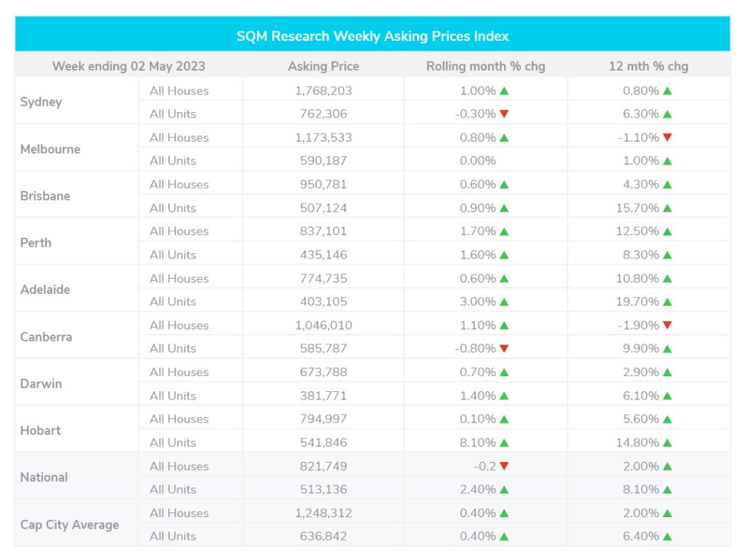
Task: Click the red down arrow beside -0.2
Action: coord(504,466)
